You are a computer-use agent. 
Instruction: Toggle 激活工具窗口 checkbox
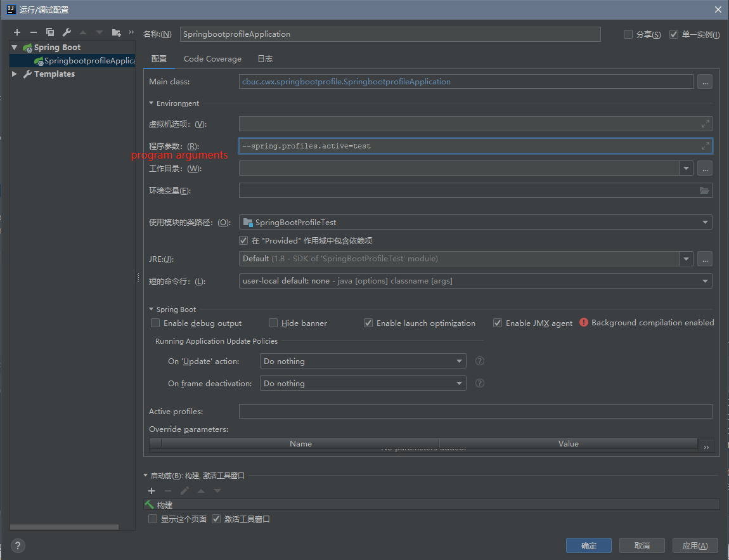(x=216, y=519)
